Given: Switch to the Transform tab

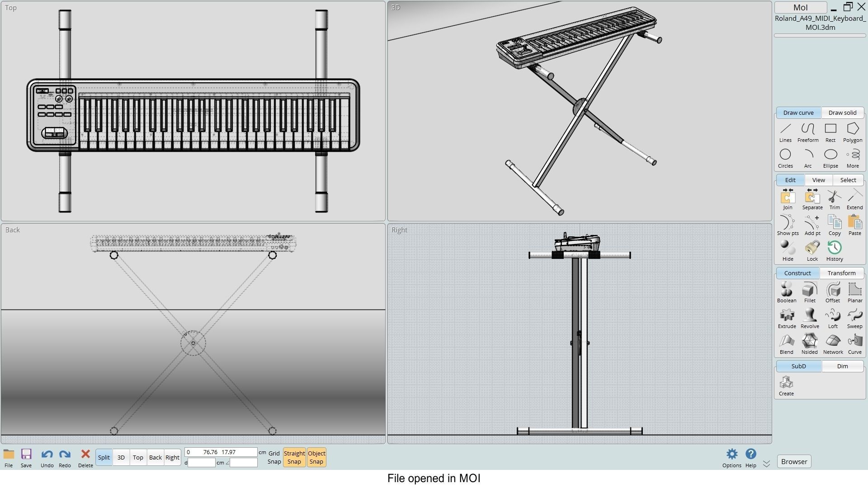Looking at the screenshot, I should (841, 273).
